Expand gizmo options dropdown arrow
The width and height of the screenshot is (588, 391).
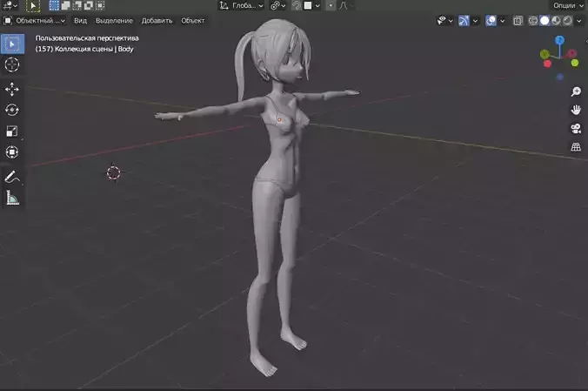pyautogui.click(x=475, y=21)
